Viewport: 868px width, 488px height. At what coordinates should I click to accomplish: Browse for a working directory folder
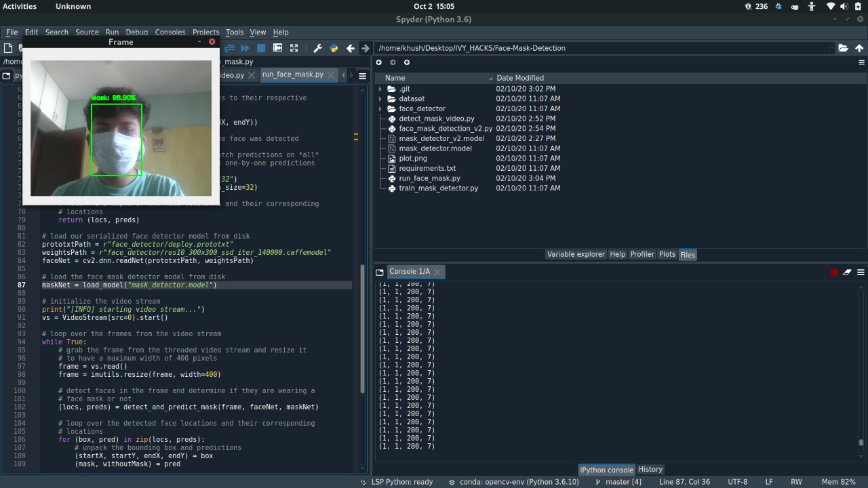click(843, 48)
